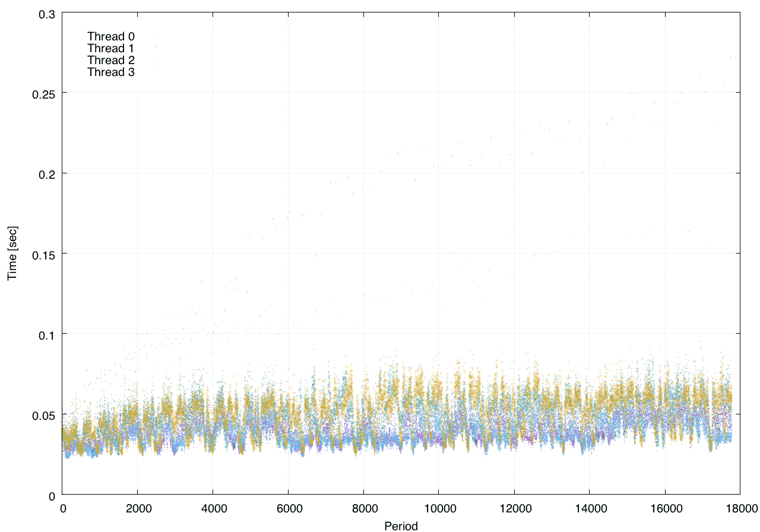The image size is (760, 532).
Task: Click the Thread 2 legend label
Action: click(x=111, y=60)
